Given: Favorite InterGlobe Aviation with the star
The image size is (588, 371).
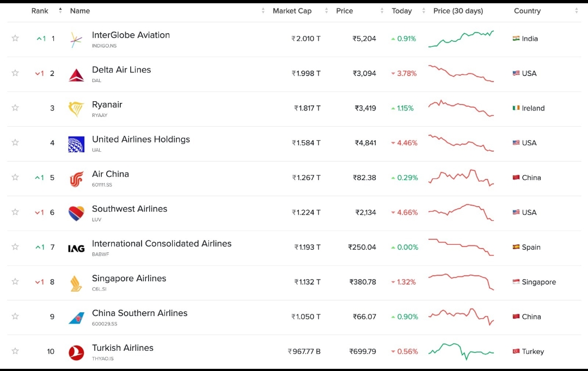Looking at the screenshot, I should (x=15, y=39).
